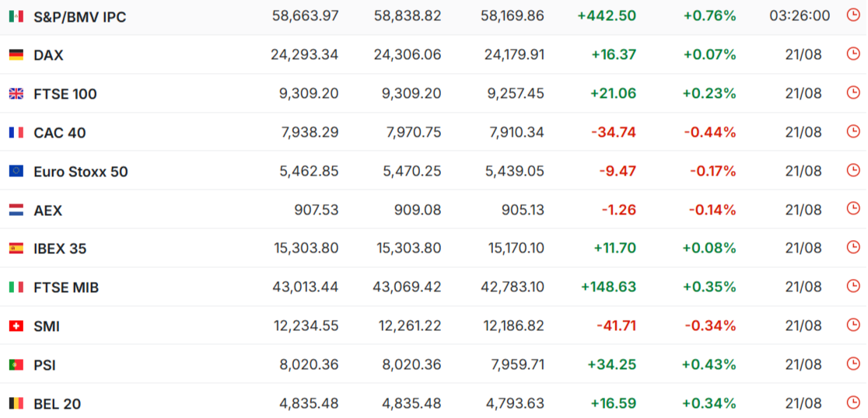The height and width of the screenshot is (418, 868).
Task: Click the clock icon in the SMI row
Action: pyautogui.click(x=853, y=325)
